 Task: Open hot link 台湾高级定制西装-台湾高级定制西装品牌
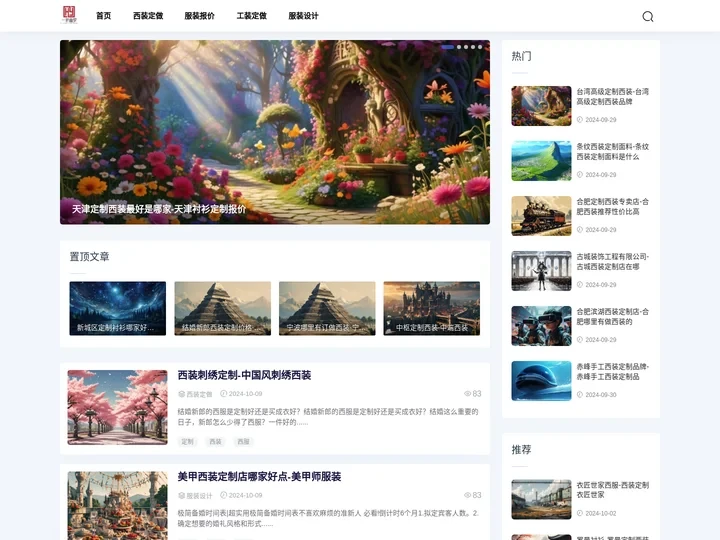pos(613,96)
